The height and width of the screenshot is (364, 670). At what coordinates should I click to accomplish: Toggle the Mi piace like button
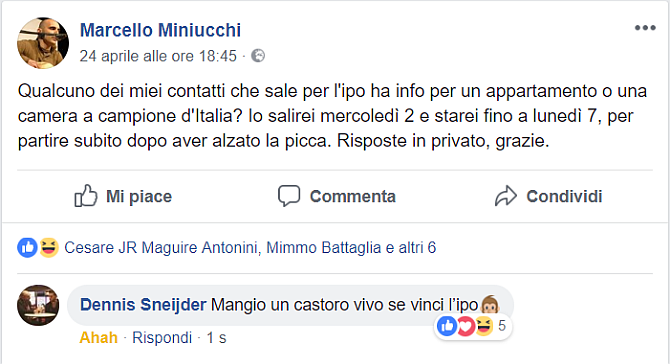pyautogui.click(x=123, y=196)
